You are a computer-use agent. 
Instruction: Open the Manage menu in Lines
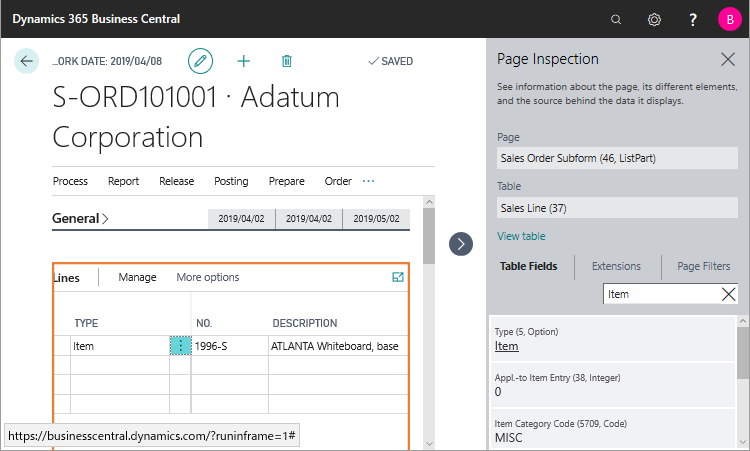point(137,277)
